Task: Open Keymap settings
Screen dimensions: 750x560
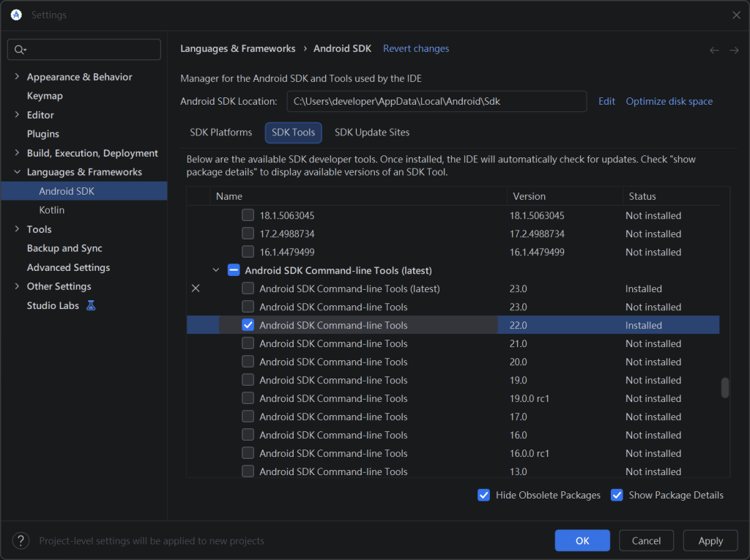Action: [x=45, y=96]
